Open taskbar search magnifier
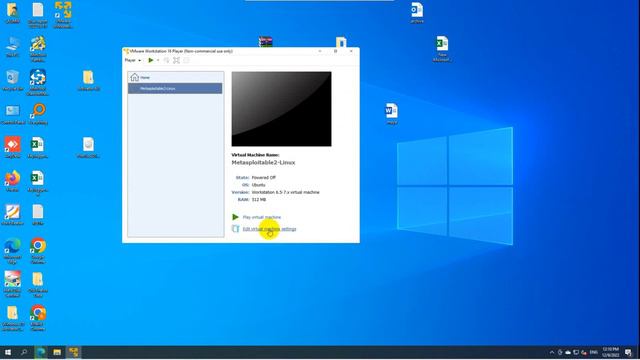Image resolution: width=640 pixels, height=360 pixels. click(x=24, y=352)
